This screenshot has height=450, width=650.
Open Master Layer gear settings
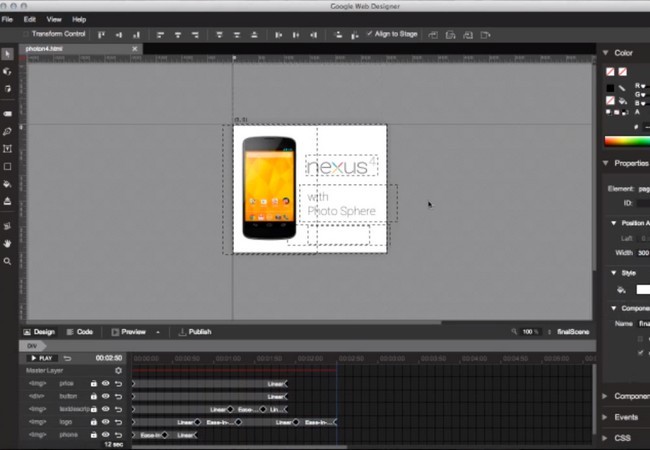click(x=119, y=370)
